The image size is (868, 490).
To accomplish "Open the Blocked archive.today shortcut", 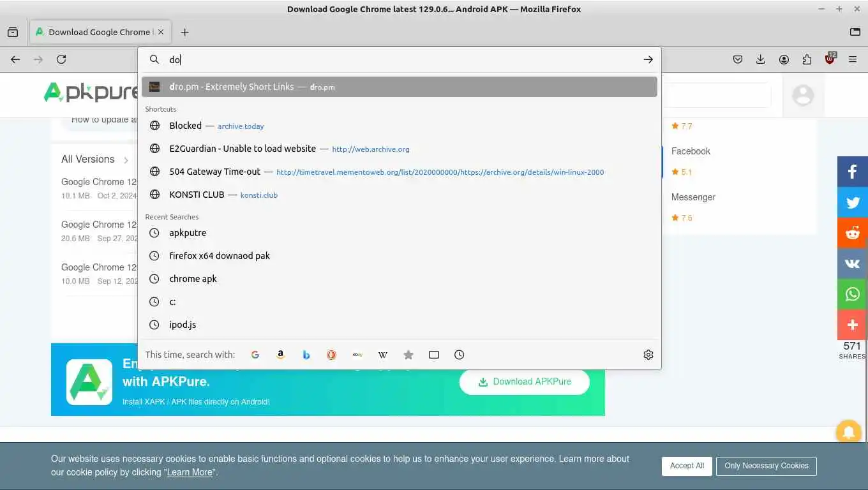I will click(400, 126).
